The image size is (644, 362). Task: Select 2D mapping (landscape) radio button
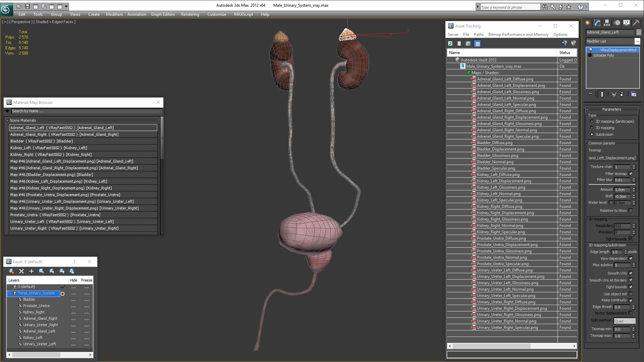tap(592, 121)
